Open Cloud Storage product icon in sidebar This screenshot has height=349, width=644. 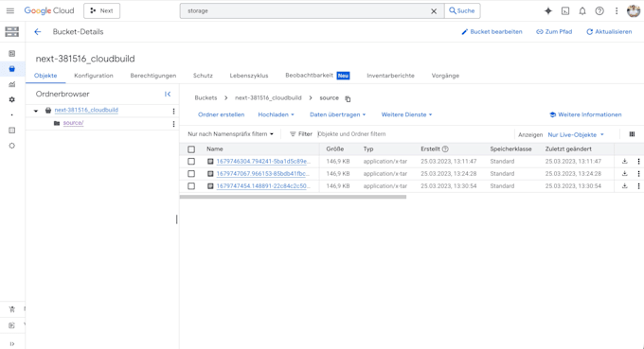pos(12,31)
